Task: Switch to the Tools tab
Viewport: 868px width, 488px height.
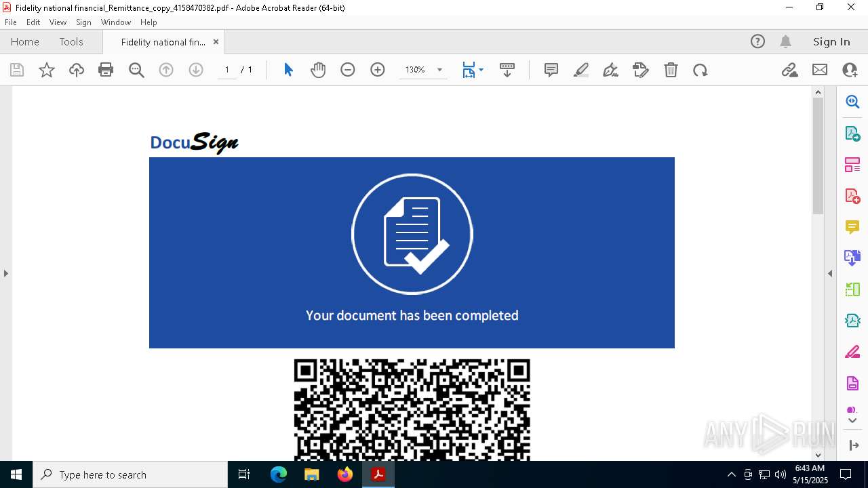Action: [x=71, y=41]
